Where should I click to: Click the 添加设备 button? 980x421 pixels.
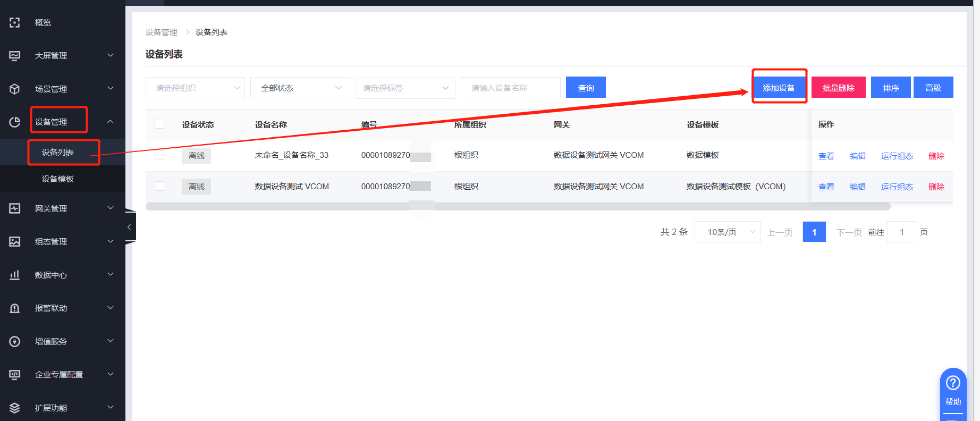point(779,88)
